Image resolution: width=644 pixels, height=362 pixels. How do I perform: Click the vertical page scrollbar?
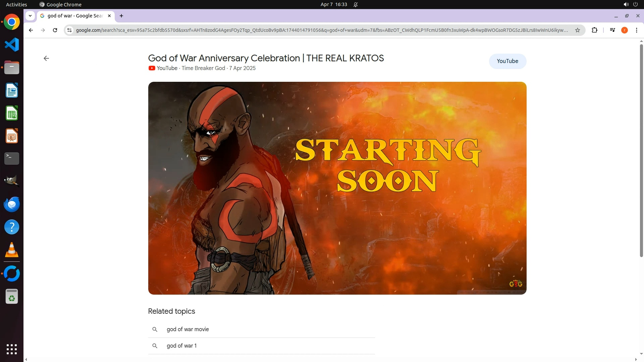click(641, 151)
